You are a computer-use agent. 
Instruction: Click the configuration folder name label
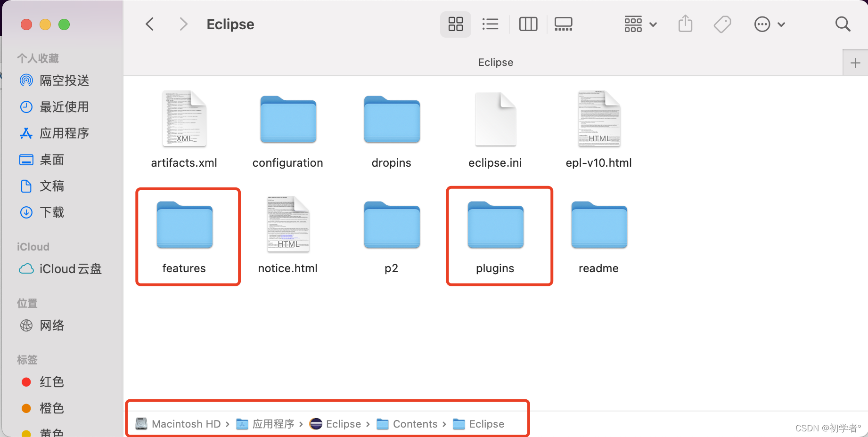coord(288,163)
